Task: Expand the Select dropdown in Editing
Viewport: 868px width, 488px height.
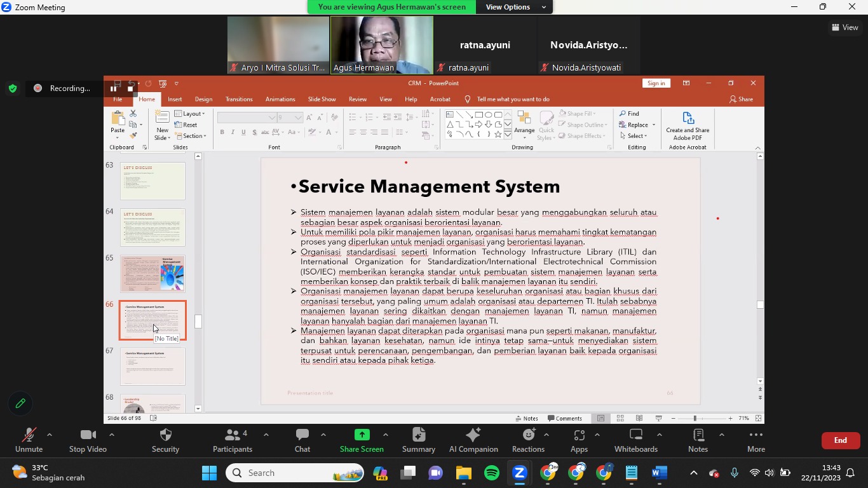Action: coord(634,136)
